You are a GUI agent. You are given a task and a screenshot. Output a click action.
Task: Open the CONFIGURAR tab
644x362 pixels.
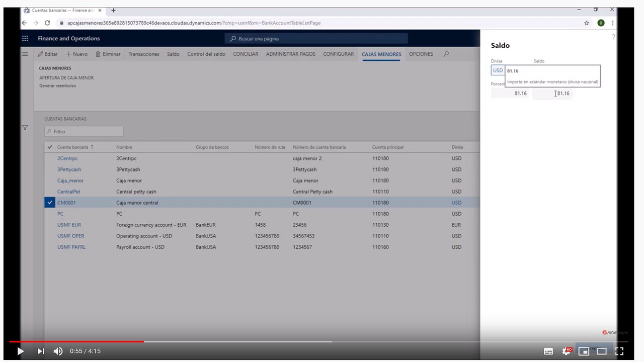pyautogui.click(x=338, y=54)
